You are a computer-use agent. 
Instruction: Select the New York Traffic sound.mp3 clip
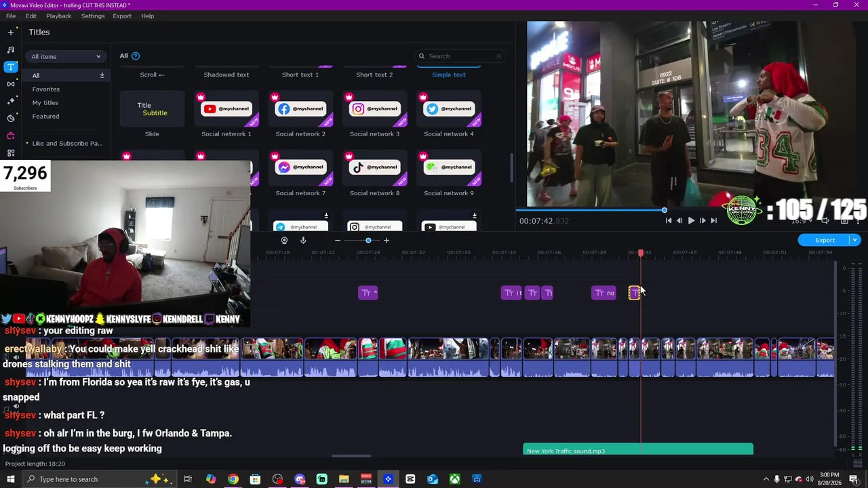click(638, 449)
